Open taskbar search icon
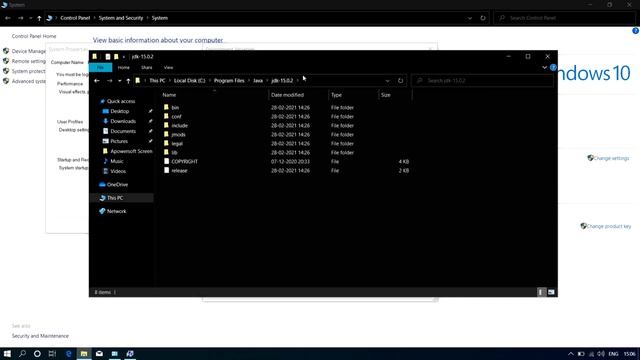The height and width of the screenshot is (360, 640). tap(22, 354)
